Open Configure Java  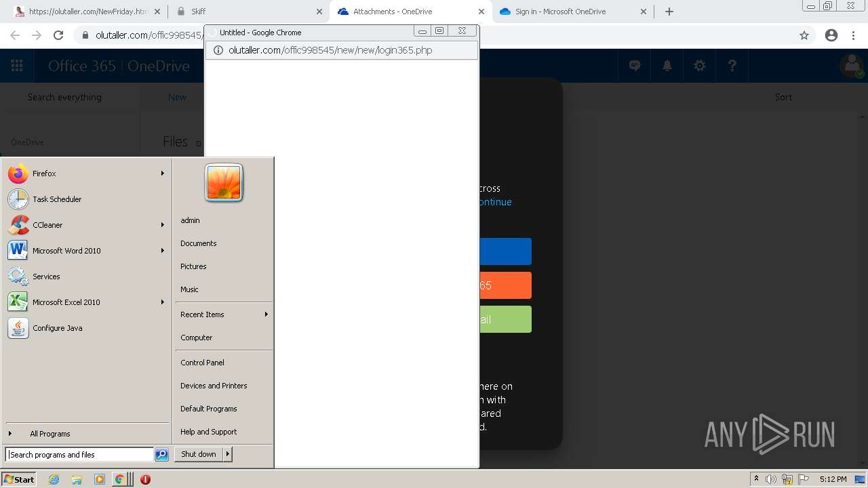[x=86, y=328]
